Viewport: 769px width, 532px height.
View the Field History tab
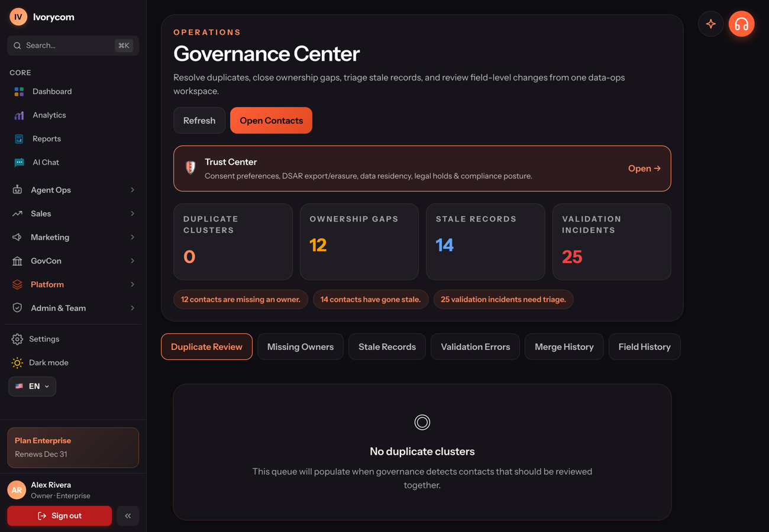point(645,347)
